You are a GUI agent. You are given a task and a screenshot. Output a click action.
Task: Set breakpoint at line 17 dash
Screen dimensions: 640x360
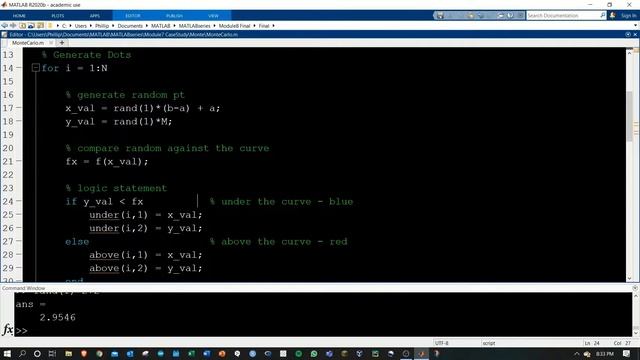(x=19, y=108)
